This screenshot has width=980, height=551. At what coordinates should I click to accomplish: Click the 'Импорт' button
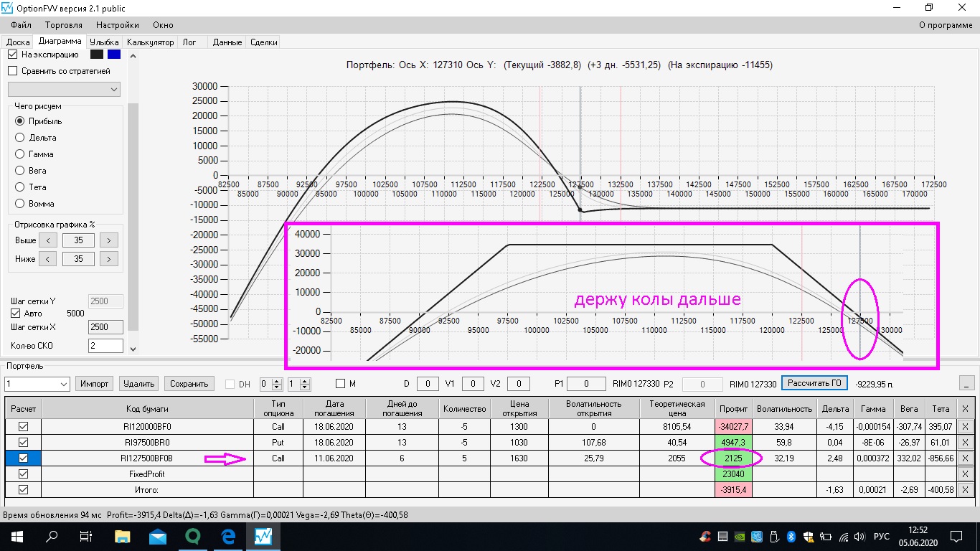click(x=94, y=384)
